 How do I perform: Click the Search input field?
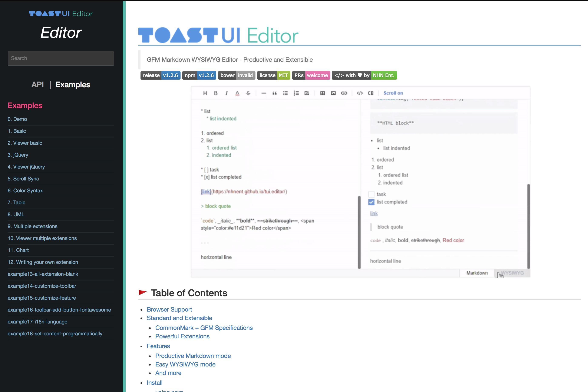61,59
